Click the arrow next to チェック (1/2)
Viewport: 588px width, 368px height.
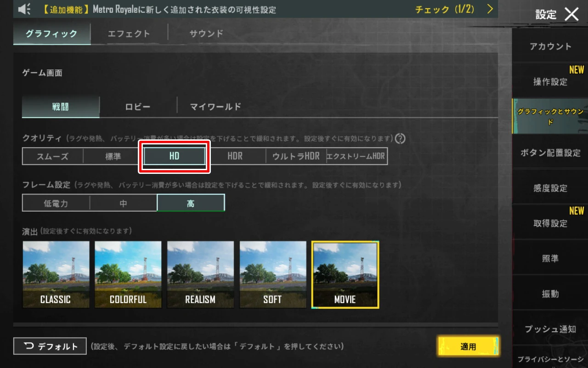click(490, 9)
